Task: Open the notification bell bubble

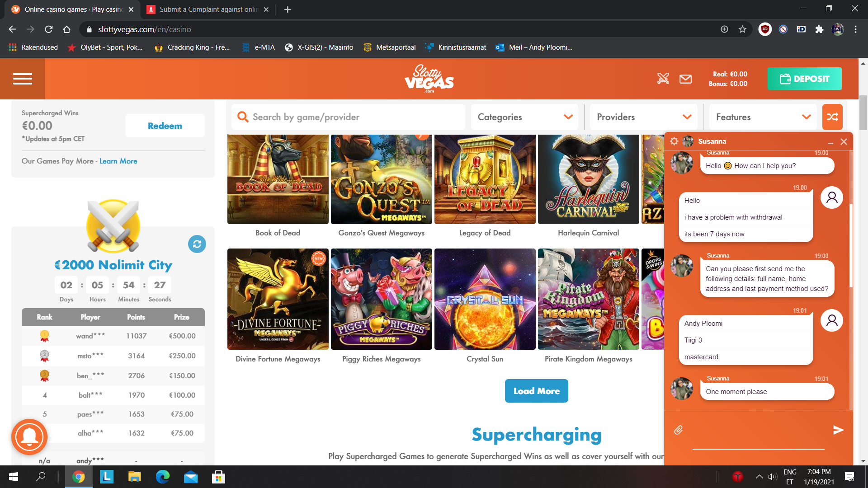Action: tap(29, 437)
